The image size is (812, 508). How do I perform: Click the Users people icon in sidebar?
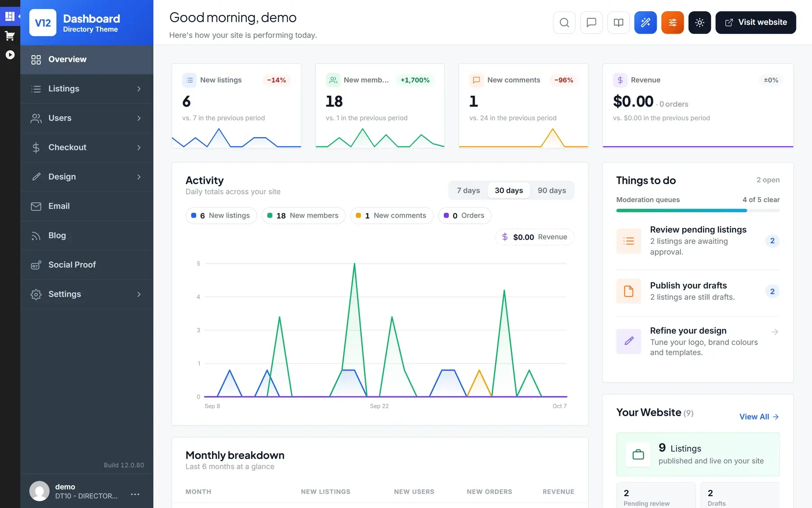(x=36, y=118)
